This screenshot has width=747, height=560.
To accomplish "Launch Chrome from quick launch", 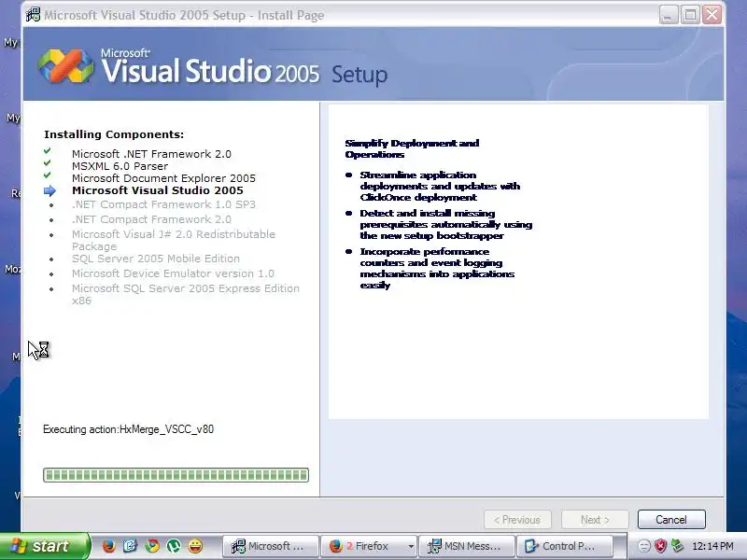I will point(152,546).
